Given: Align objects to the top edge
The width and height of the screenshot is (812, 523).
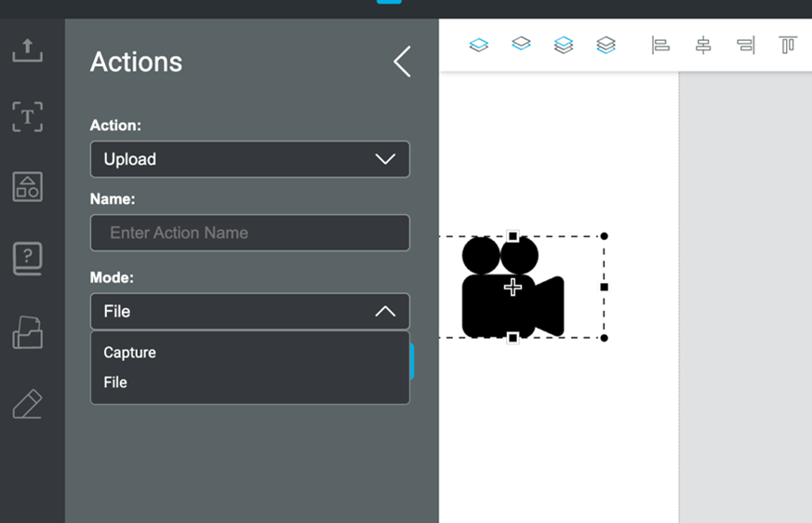Looking at the screenshot, I should click(x=788, y=45).
